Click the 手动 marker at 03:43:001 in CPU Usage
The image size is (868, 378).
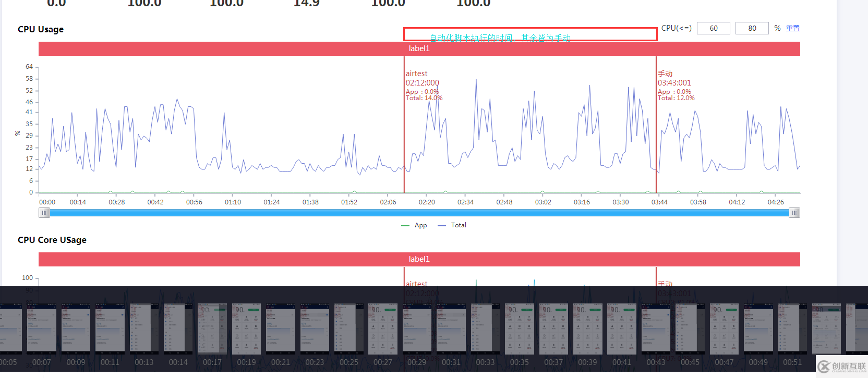tap(674, 78)
